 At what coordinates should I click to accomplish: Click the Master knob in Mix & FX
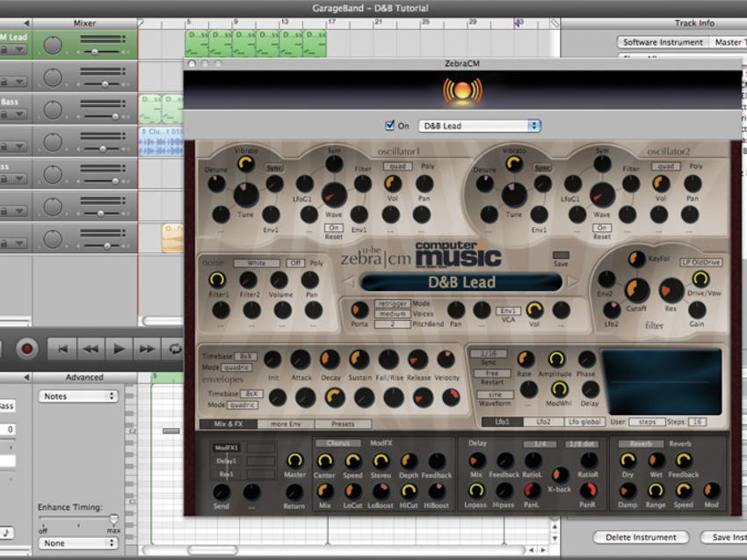pos(294,461)
